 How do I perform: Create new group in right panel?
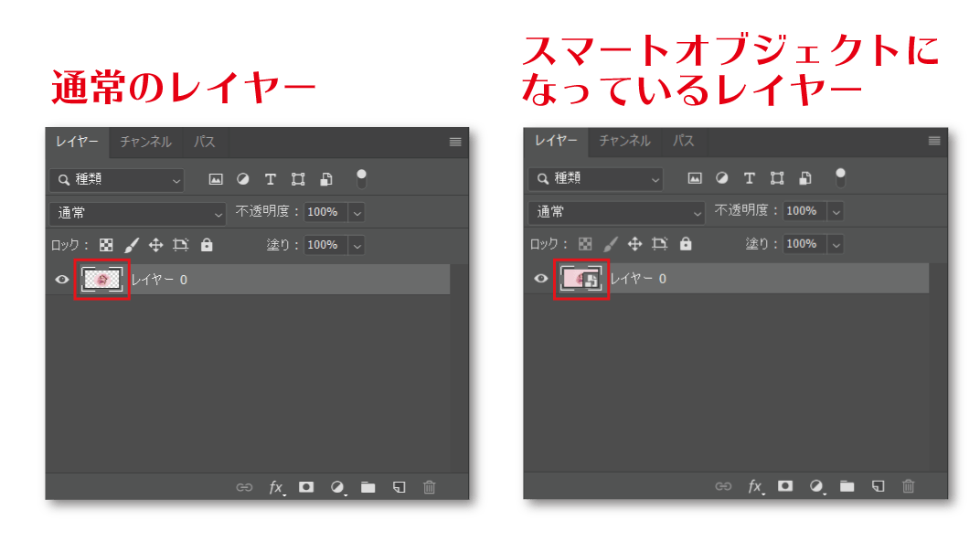(847, 485)
